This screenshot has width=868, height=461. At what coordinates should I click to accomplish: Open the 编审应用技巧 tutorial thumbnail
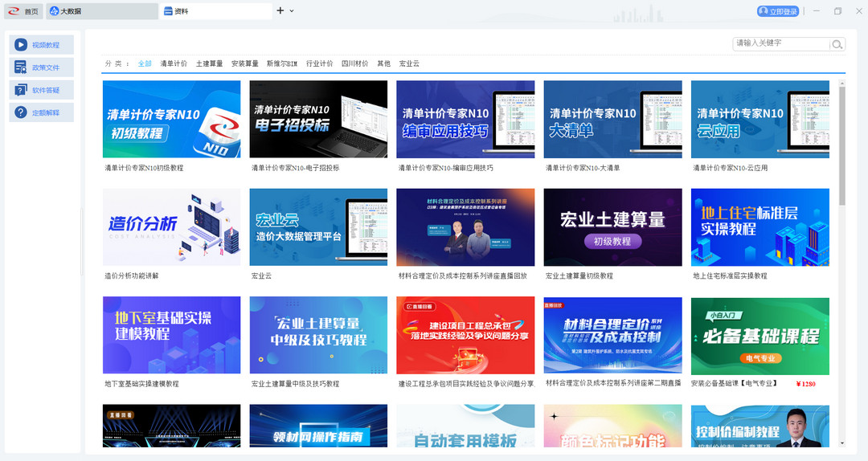465,119
